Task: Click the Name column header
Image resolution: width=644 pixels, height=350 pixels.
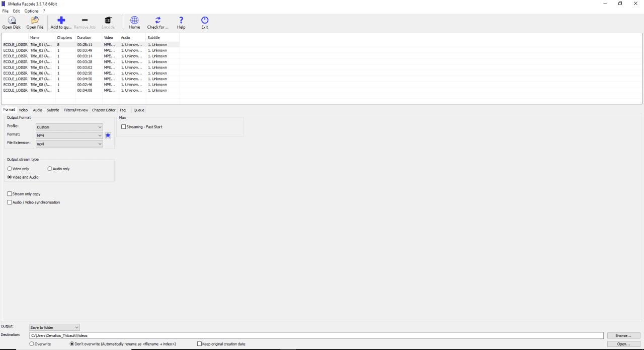Action: click(x=42, y=38)
